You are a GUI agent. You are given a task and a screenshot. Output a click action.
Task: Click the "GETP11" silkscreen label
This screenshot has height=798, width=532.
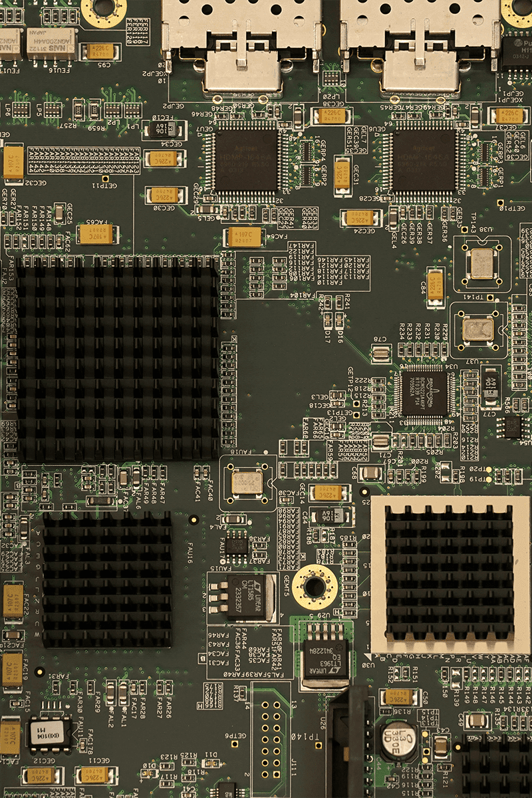click(x=105, y=187)
